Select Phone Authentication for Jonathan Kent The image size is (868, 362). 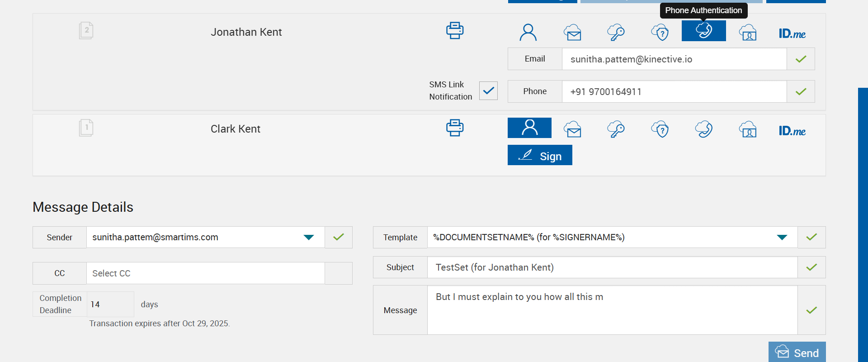[x=703, y=31]
